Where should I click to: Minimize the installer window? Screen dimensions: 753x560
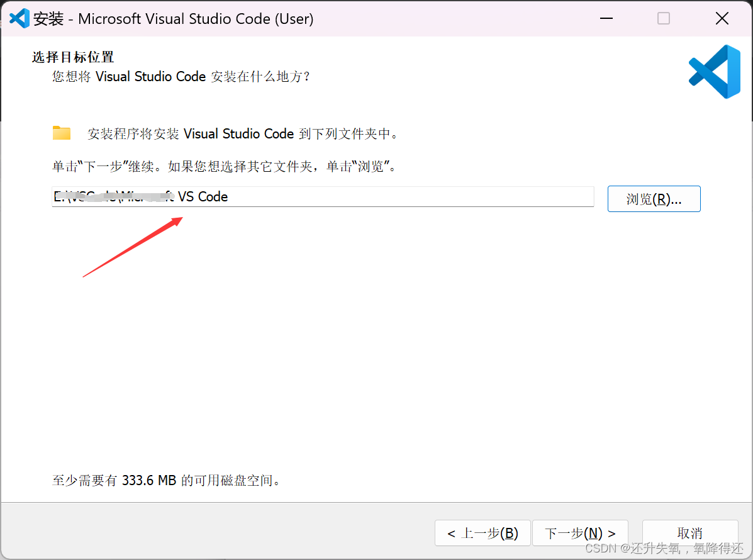tap(606, 19)
